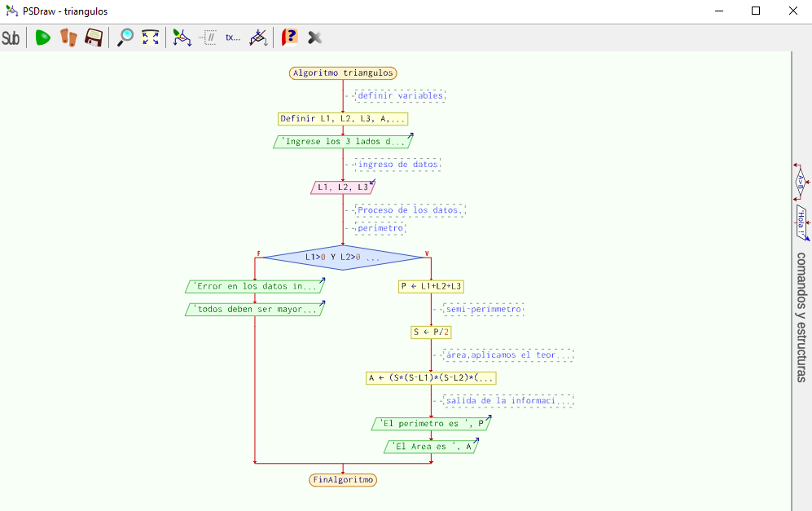The height and width of the screenshot is (511, 812).
Task: Select the 'Ingrese los 3 lados d...' output block
Action: point(343,142)
